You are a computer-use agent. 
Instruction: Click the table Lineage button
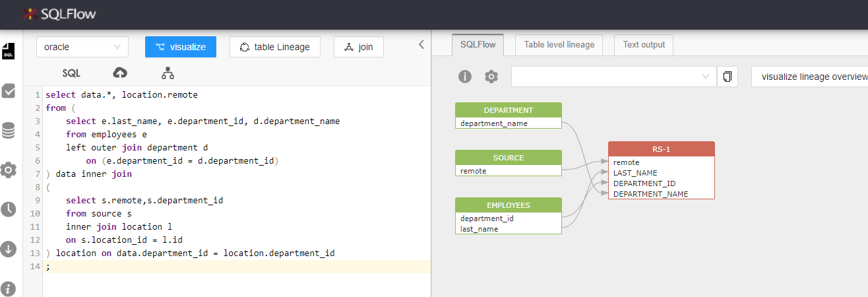point(274,47)
